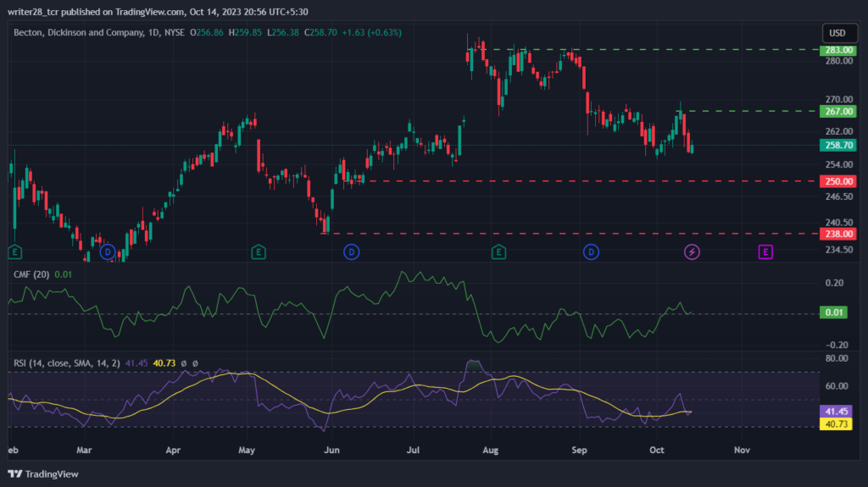Click the 280.00 price axis tick
Image resolution: width=868 pixels, height=487 pixels.
pos(839,61)
